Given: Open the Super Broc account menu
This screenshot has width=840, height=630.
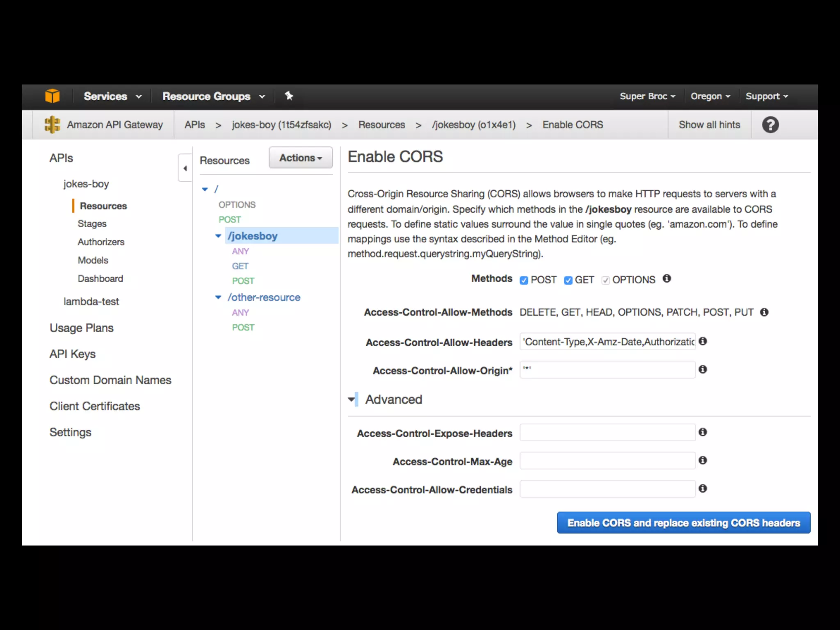Looking at the screenshot, I should point(647,96).
